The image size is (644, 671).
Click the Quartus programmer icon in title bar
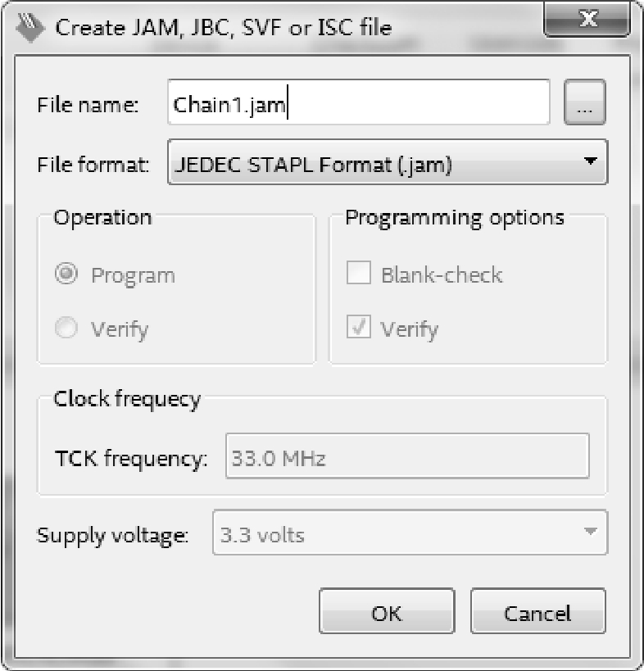click(30, 27)
